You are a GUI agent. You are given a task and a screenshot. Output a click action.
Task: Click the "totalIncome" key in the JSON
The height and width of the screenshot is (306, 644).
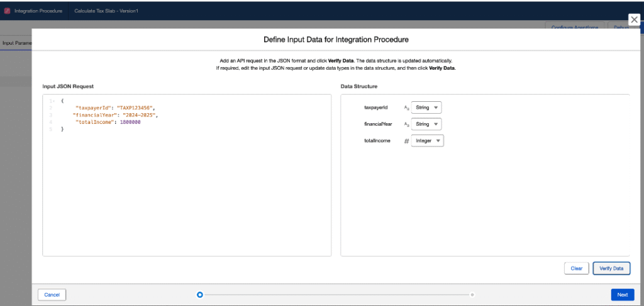(96, 123)
